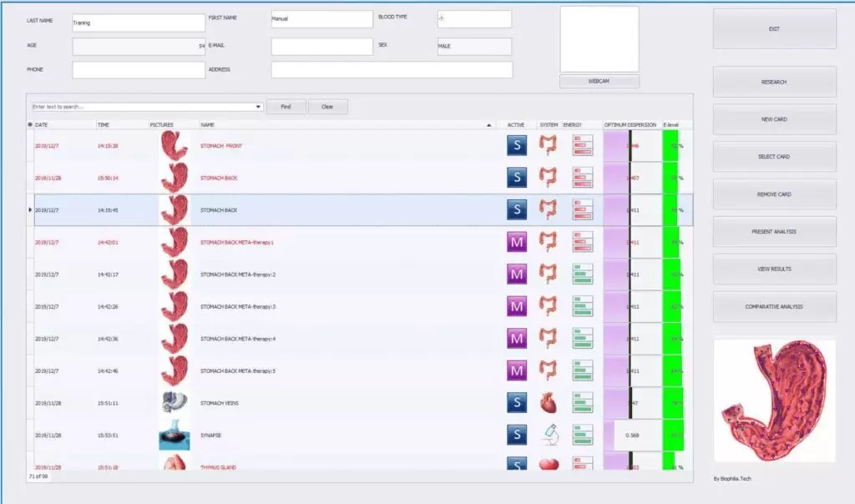Click the Find button
Viewport: 855px width, 504px height.
coord(286,107)
